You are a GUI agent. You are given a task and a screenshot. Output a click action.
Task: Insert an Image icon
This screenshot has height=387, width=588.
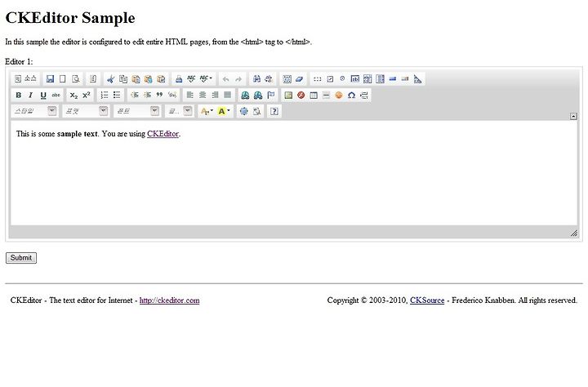[288, 96]
